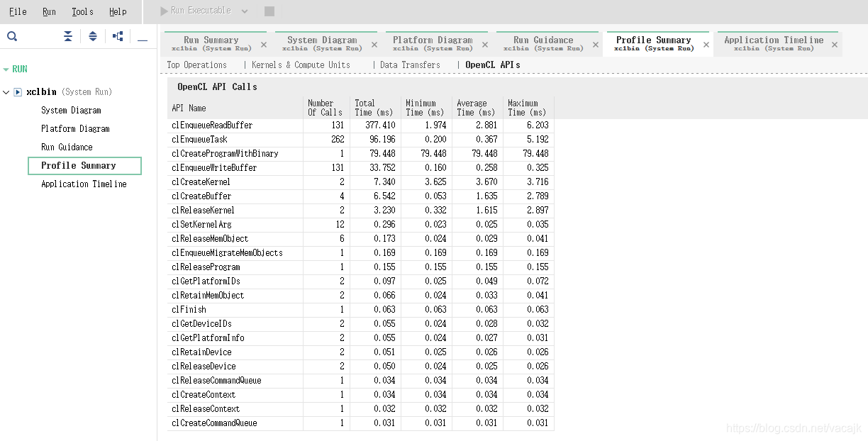Collapse the RUN section arrow
The height and width of the screenshot is (441, 868).
[6, 69]
